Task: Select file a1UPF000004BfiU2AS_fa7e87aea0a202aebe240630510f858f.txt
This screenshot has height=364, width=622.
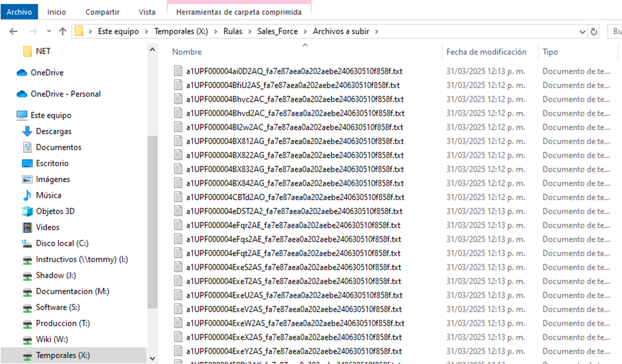Action: pyautogui.click(x=293, y=85)
